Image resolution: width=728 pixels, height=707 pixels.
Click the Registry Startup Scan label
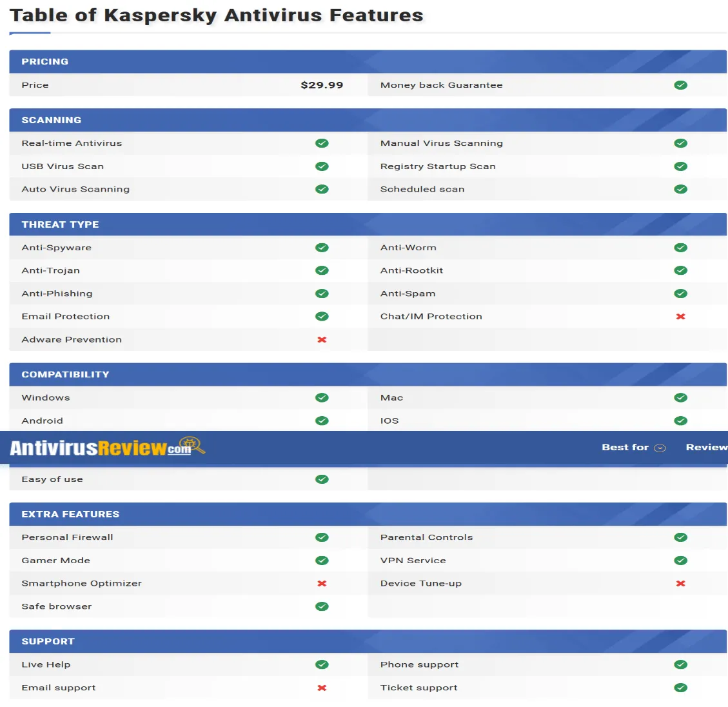pyautogui.click(x=438, y=166)
